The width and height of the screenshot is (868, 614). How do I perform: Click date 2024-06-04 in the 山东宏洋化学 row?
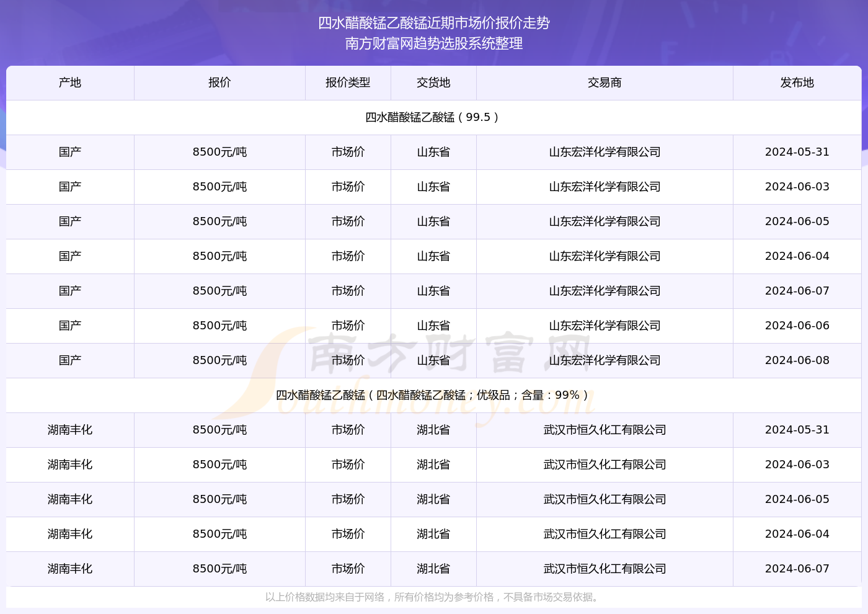point(797,256)
